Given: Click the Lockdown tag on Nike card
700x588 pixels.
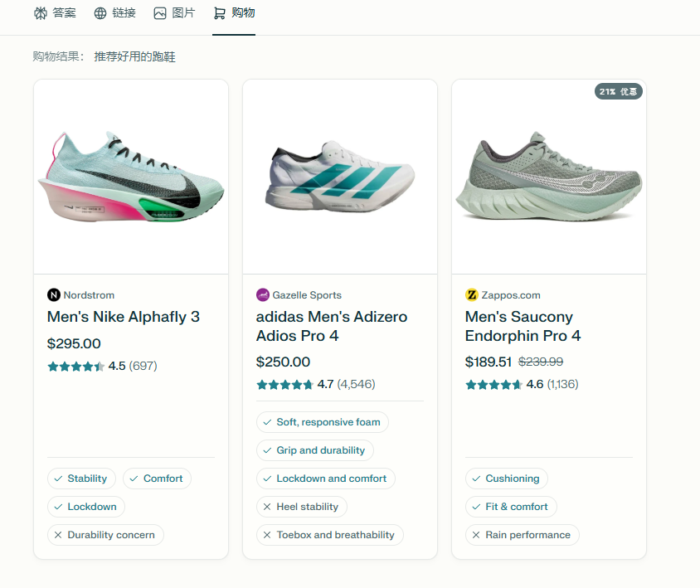Looking at the screenshot, I should [86, 507].
